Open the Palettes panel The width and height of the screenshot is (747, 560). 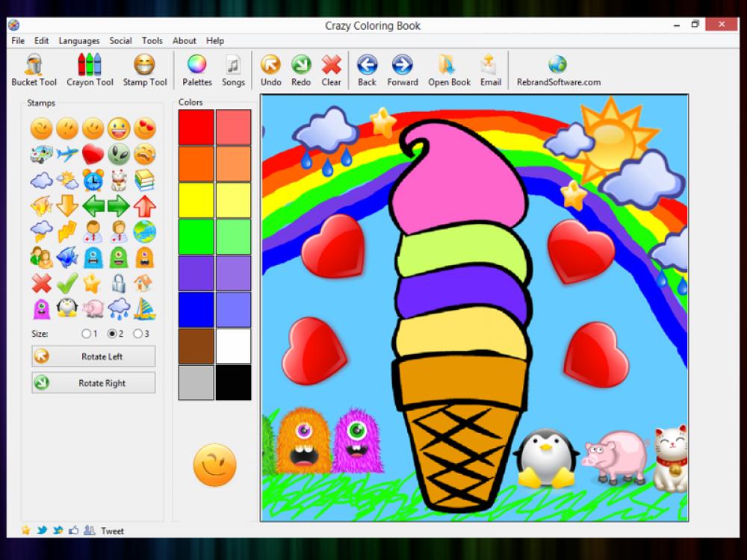(x=196, y=69)
